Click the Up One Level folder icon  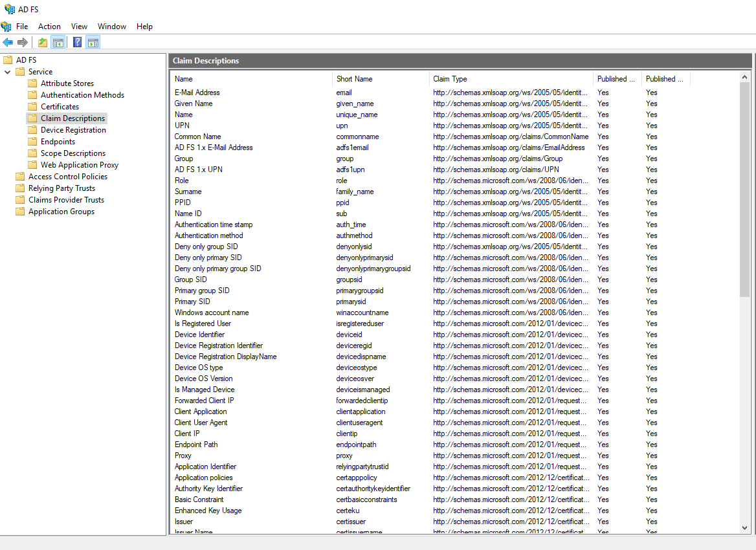[x=43, y=43]
